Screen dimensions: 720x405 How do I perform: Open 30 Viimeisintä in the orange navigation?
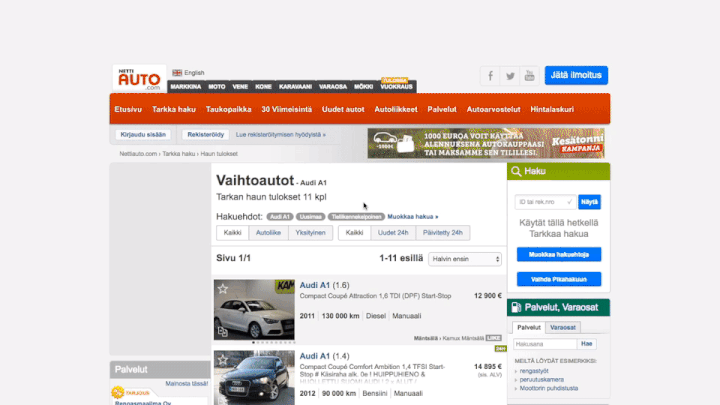coord(287,109)
